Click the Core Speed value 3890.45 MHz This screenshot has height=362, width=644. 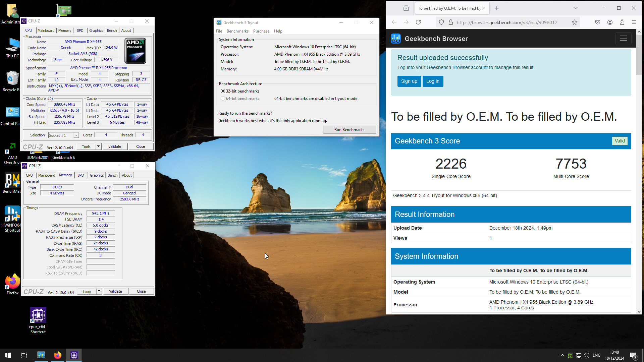pyautogui.click(x=65, y=104)
